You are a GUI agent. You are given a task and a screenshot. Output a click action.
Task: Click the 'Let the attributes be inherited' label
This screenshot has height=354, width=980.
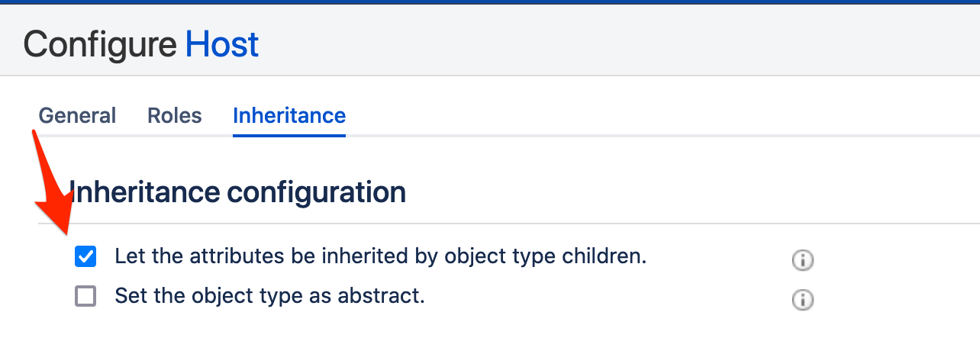pos(380,256)
